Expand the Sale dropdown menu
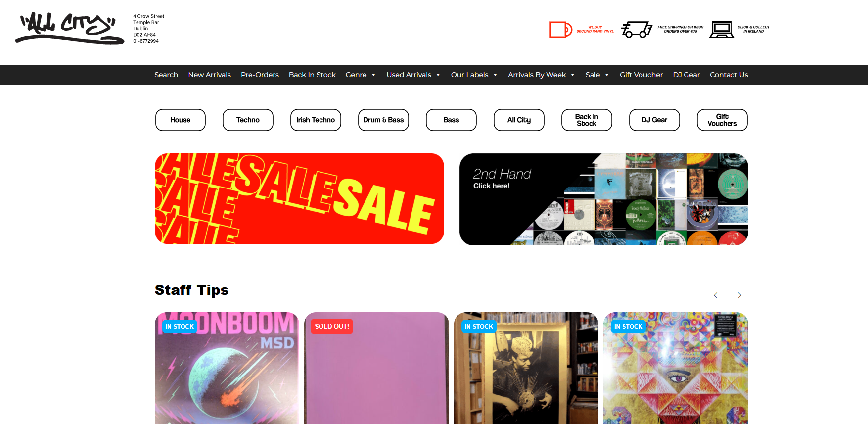The width and height of the screenshot is (868, 424). pos(597,75)
